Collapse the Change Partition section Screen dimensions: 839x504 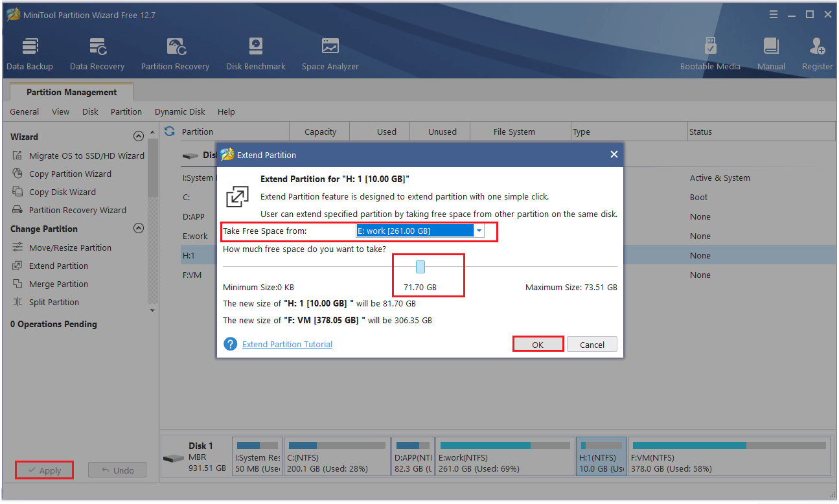[138, 229]
